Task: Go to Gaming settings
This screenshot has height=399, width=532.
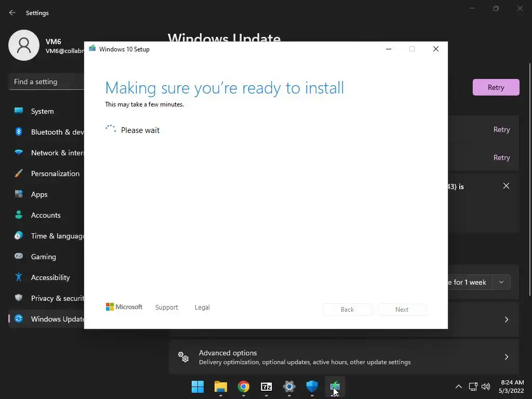Action: coord(46,257)
